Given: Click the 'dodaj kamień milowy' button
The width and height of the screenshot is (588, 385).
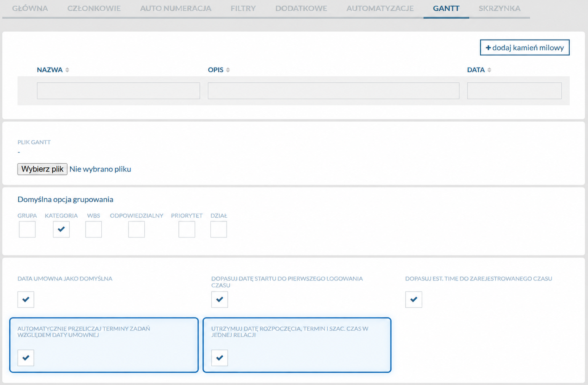Looking at the screenshot, I should pyautogui.click(x=525, y=48).
